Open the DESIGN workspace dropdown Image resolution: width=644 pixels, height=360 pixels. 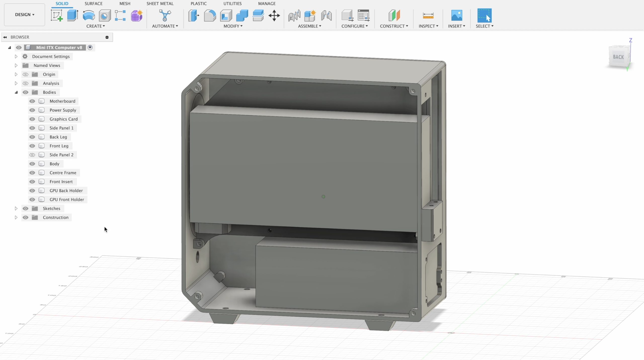(24, 15)
